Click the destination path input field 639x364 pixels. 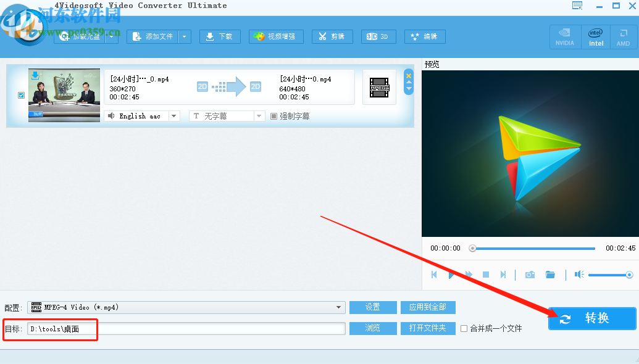click(x=186, y=329)
